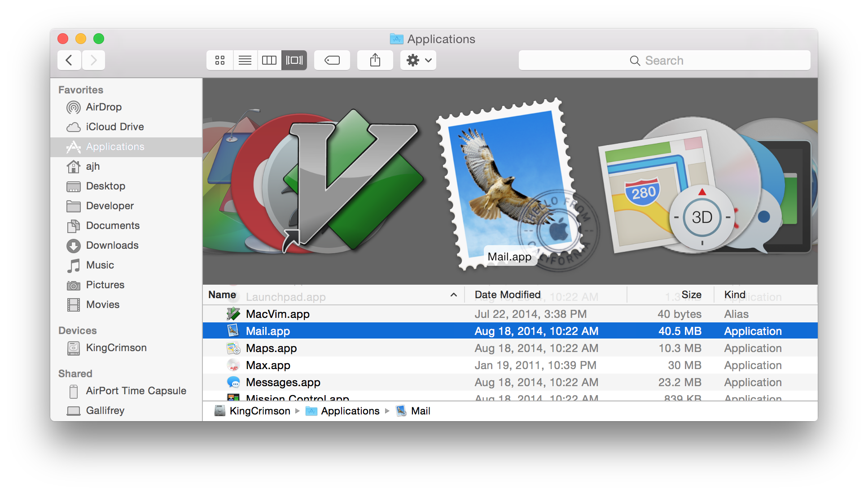Click Applications in the path bar
This screenshot has width=868, height=493.
(342, 411)
